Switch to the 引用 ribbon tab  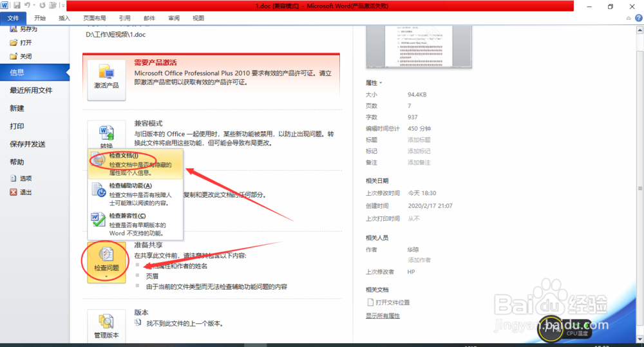pos(125,18)
